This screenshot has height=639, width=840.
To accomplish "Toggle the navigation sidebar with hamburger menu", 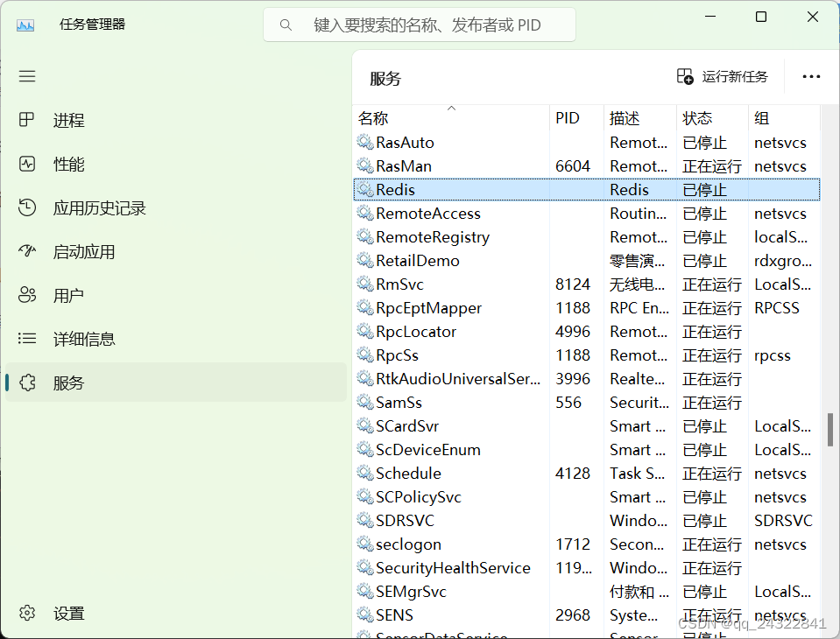I will (26, 76).
